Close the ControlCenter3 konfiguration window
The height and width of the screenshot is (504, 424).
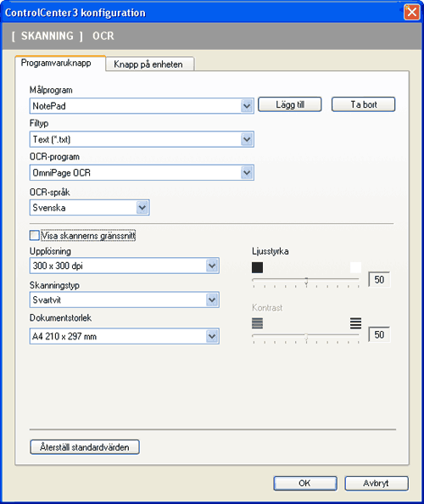[x=412, y=12]
